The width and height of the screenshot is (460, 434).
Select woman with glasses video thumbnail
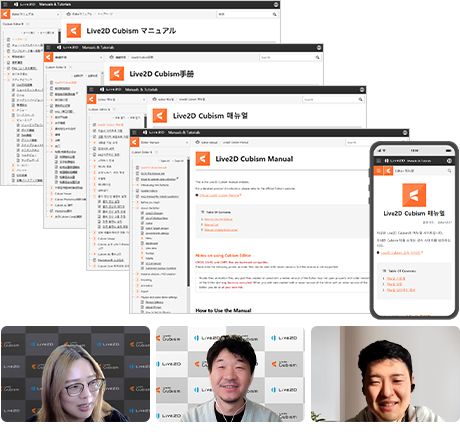click(75, 374)
